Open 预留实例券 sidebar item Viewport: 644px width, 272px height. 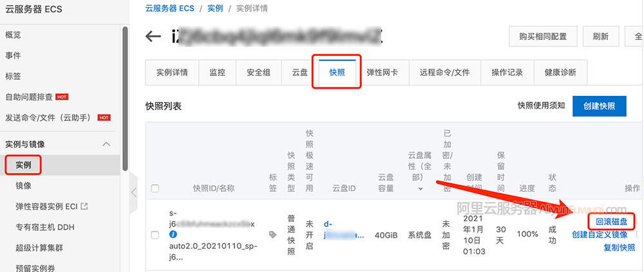(x=35, y=268)
